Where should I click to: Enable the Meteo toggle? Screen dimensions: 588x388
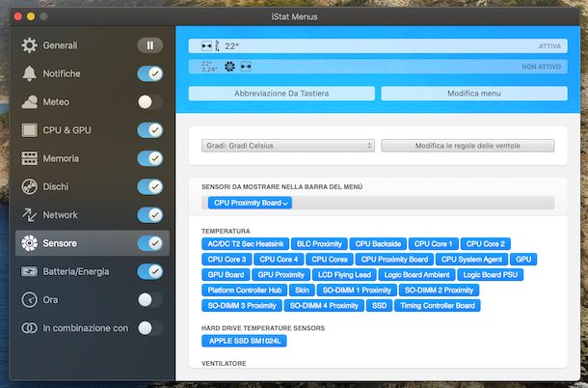(x=150, y=101)
